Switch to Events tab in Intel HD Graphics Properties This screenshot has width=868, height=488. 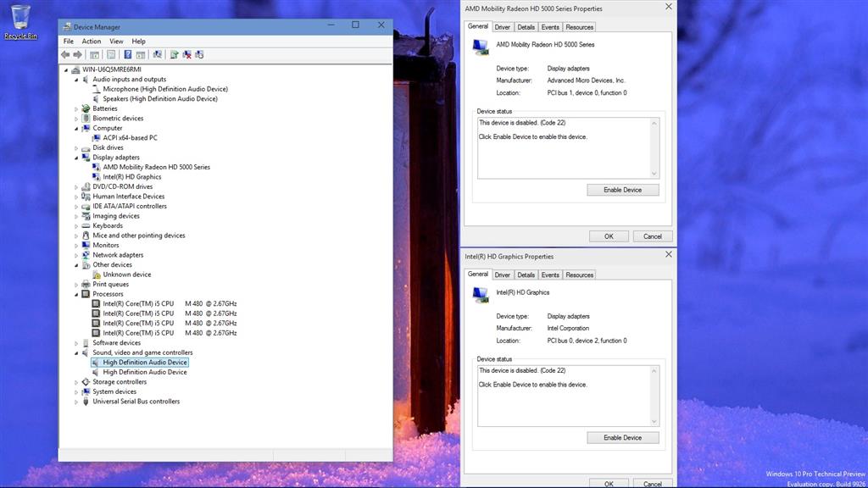pos(550,275)
